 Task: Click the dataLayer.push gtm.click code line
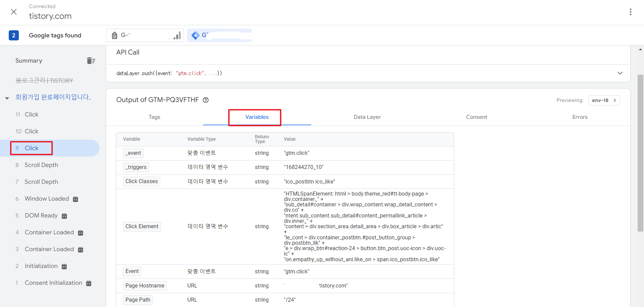pos(169,73)
